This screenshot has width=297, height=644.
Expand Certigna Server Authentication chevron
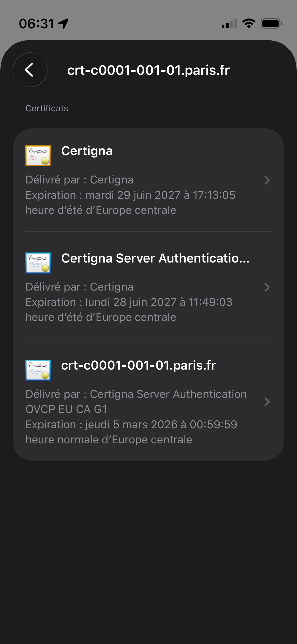[267, 287]
